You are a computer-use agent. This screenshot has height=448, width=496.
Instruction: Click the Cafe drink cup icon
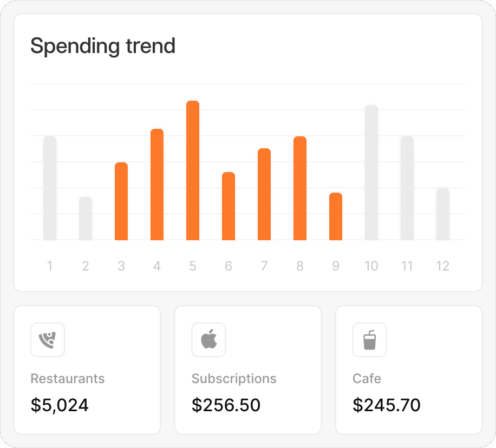click(369, 340)
